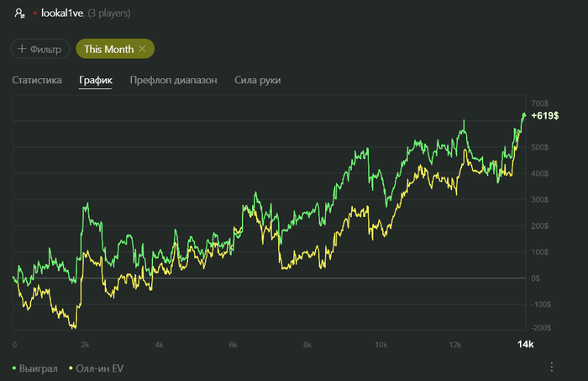Click the yellow Олл-ин EV legend dot

(71, 368)
